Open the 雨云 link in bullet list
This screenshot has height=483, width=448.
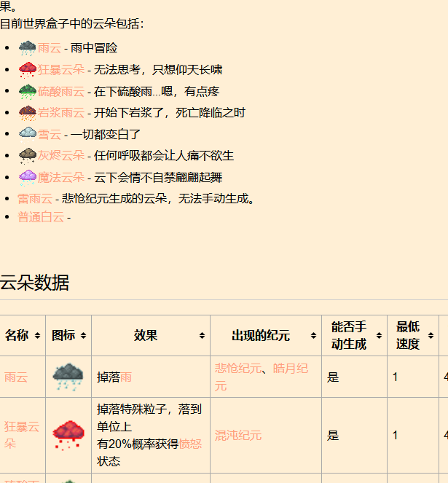pyautogui.click(x=50, y=48)
